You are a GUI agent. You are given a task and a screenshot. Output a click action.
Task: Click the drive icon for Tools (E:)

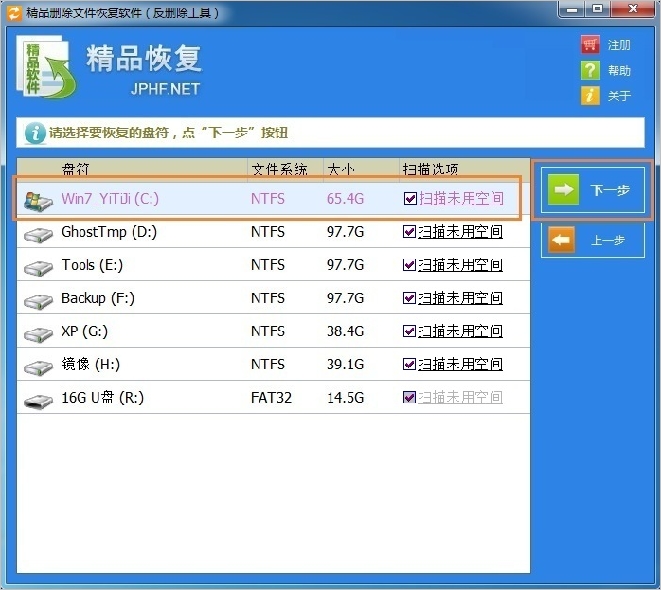(38, 268)
